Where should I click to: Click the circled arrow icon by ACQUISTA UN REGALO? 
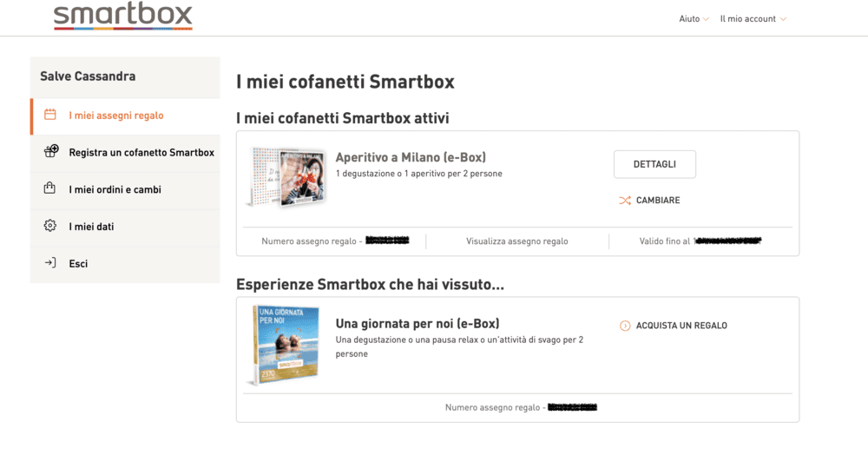pos(625,326)
